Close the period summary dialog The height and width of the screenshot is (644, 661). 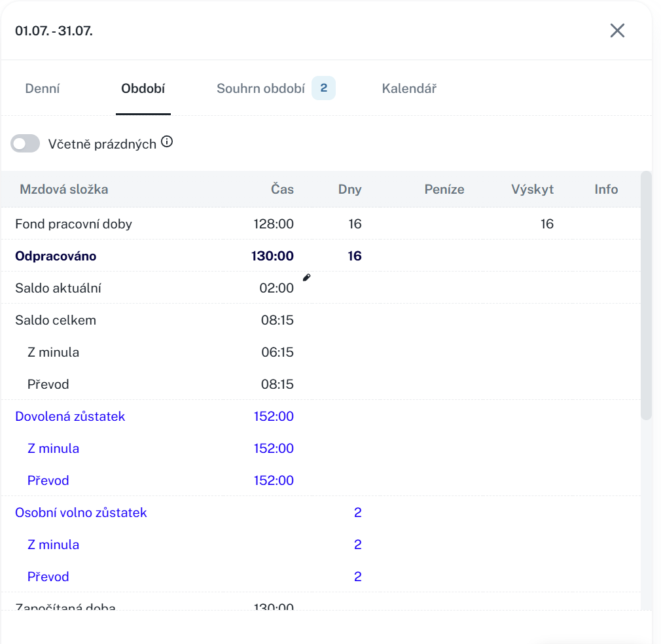(x=617, y=31)
